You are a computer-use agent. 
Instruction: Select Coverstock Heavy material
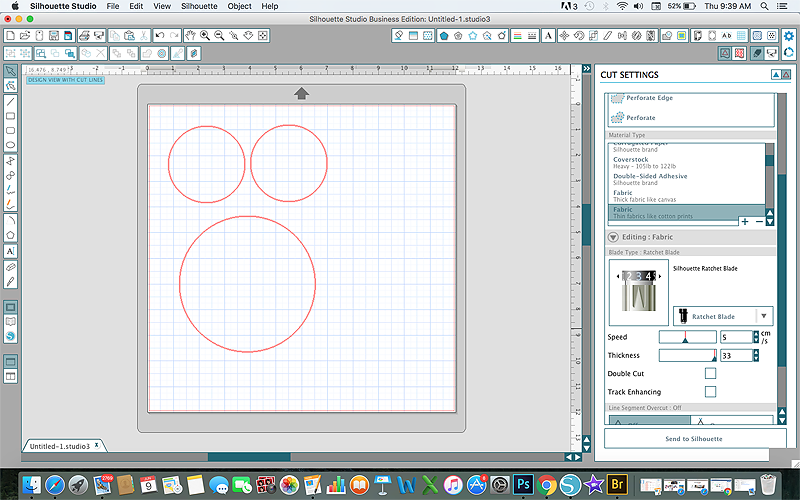[x=687, y=163]
